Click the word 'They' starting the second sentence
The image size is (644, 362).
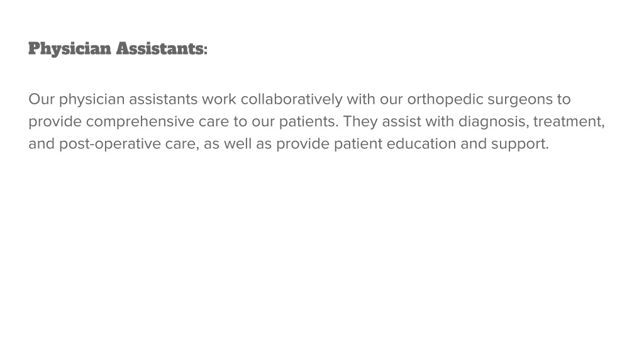tap(360, 122)
